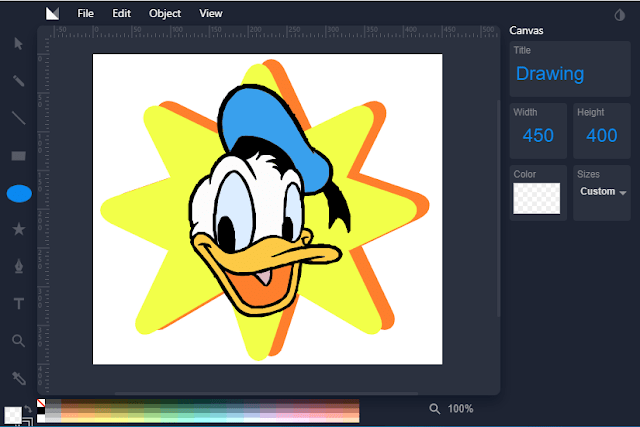This screenshot has width=640, height=427.
Task: Open the 100% zoom level dropdown
Action: click(x=460, y=409)
